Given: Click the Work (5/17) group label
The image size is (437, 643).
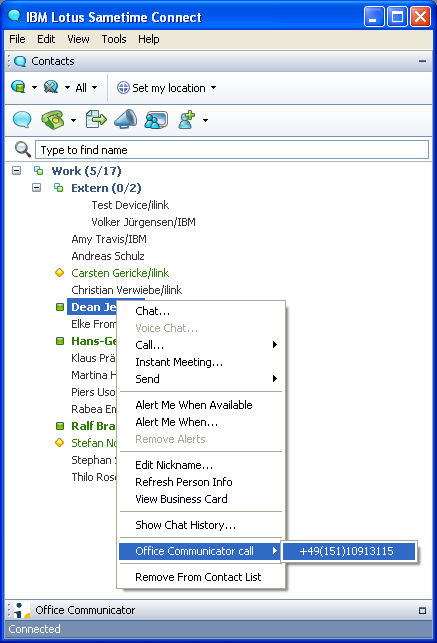Looking at the screenshot, I should 86,171.
